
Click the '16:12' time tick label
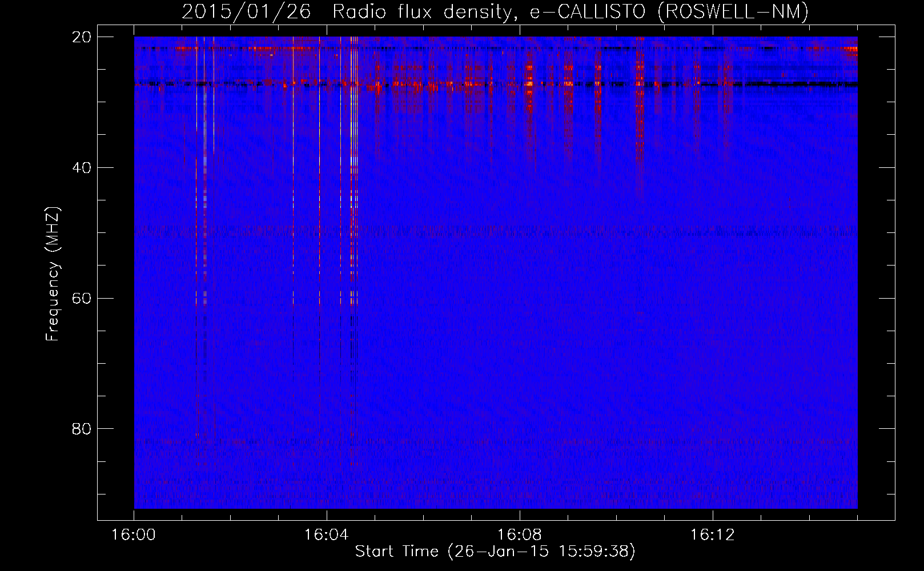coord(713,535)
